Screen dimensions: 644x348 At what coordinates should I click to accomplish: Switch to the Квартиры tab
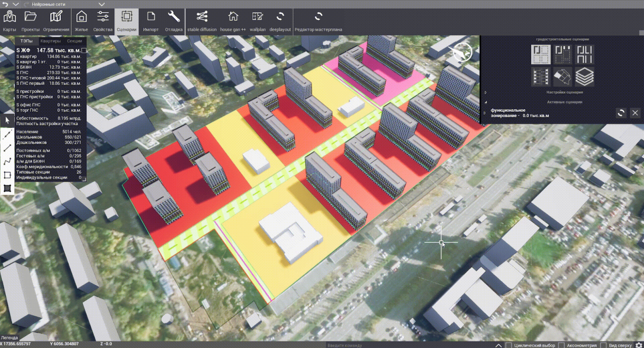coord(50,41)
